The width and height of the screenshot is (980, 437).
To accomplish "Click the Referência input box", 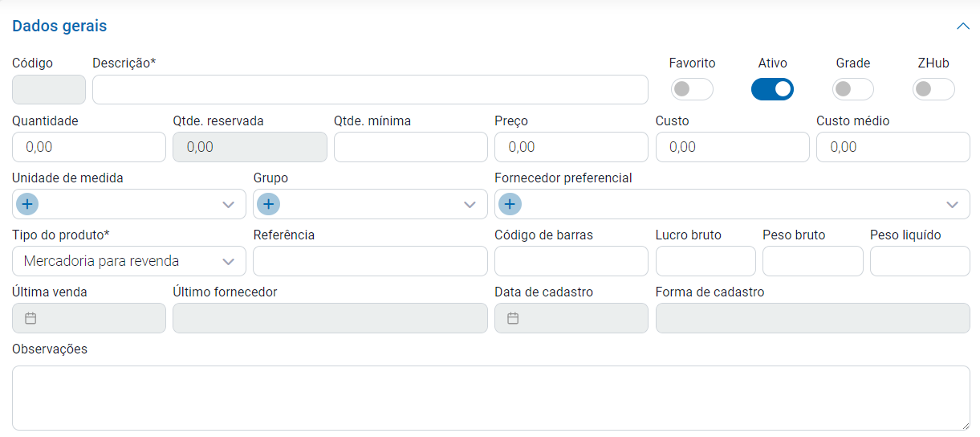I will pyautogui.click(x=369, y=261).
